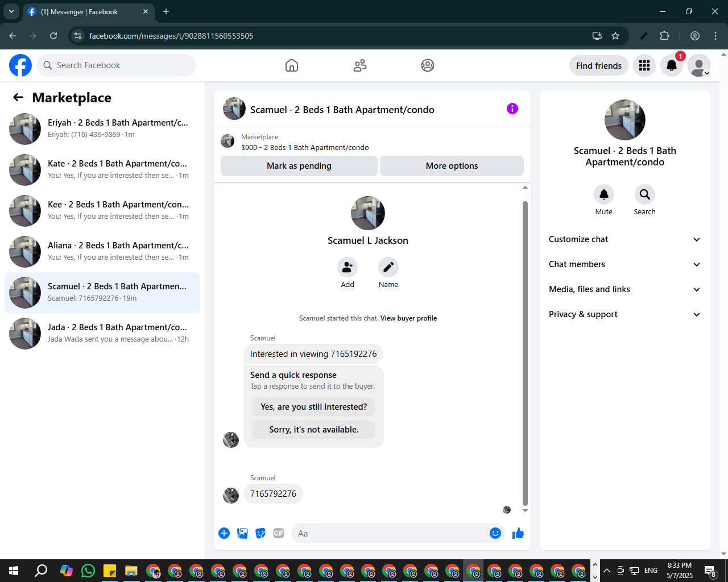Expand the Chat members section
Screen dimensions: 728x582
pos(624,264)
